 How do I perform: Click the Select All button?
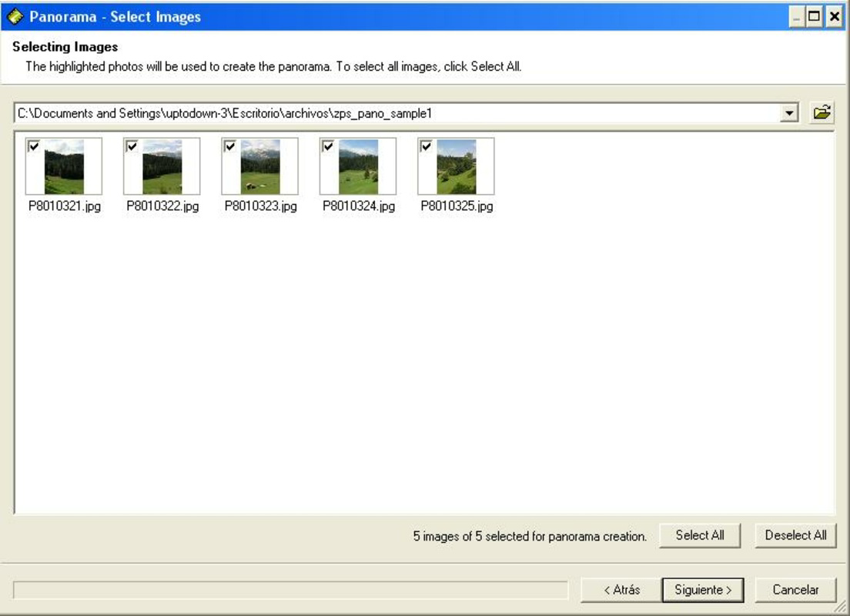pyautogui.click(x=700, y=536)
